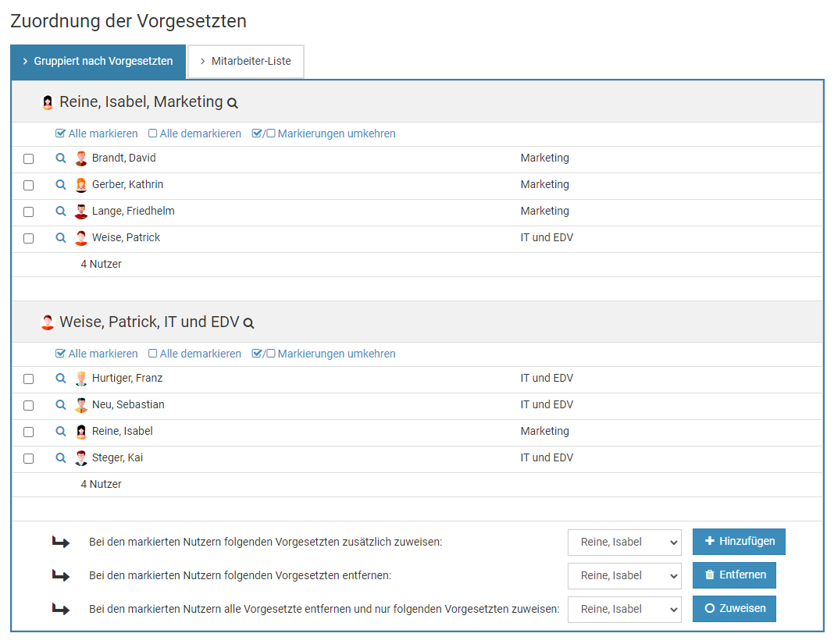The height and width of the screenshot is (644, 834).
Task: Open supervisor dropdown next to Hinzufügen
Action: (x=624, y=543)
